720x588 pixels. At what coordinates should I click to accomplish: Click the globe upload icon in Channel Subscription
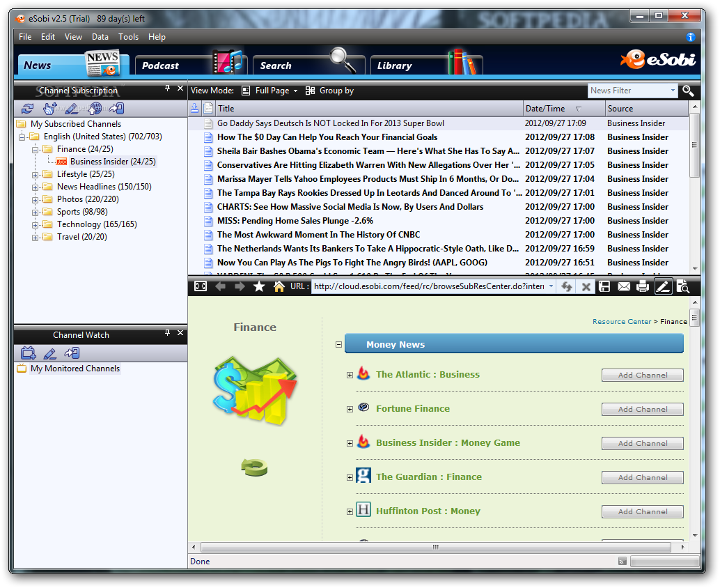point(95,109)
